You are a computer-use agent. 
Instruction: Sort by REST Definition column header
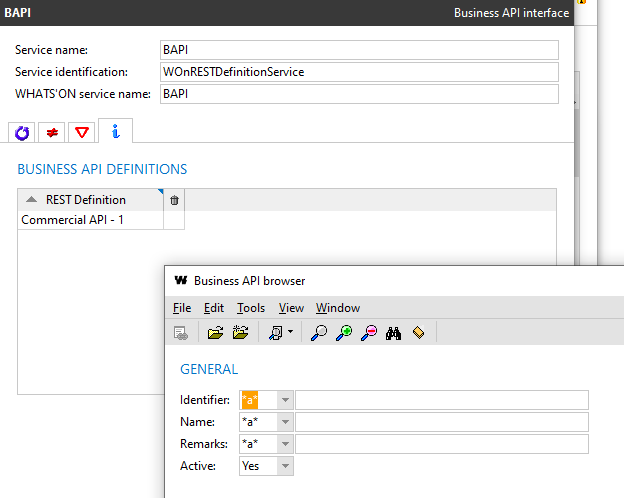[x=86, y=200]
